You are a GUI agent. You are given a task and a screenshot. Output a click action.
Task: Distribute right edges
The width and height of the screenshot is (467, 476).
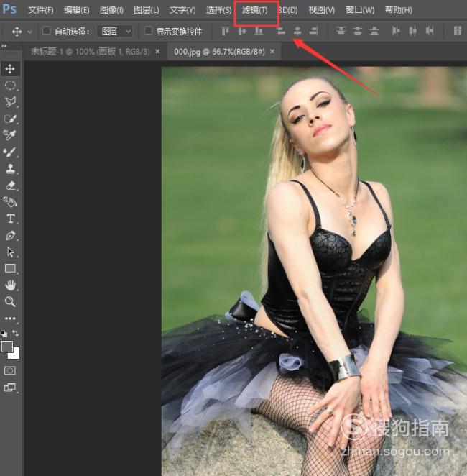click(429, 31)
